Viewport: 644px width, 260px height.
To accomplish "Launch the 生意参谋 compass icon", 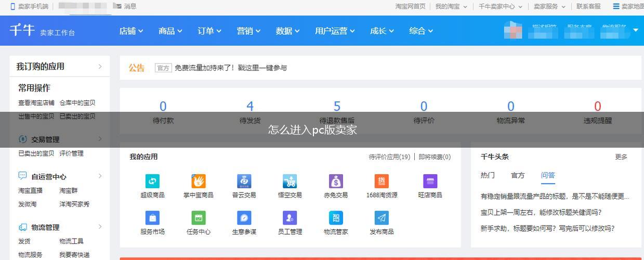I will point(244,218).
